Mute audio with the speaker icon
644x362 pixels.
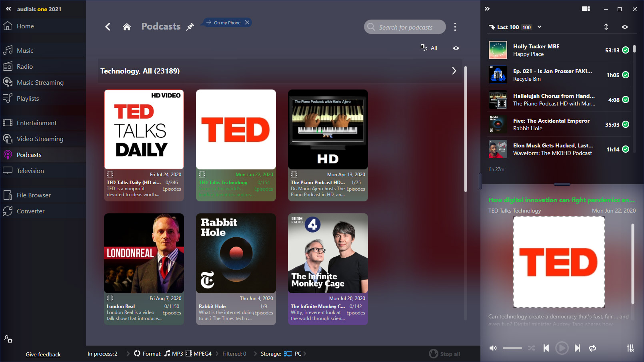tap(493, 348)
